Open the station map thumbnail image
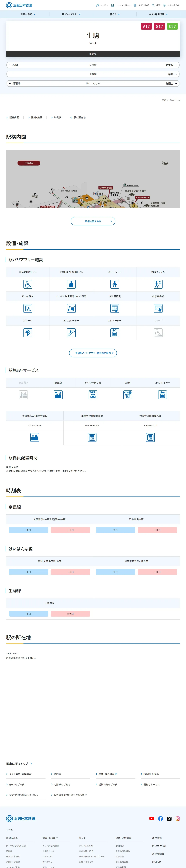 (93, 179)
